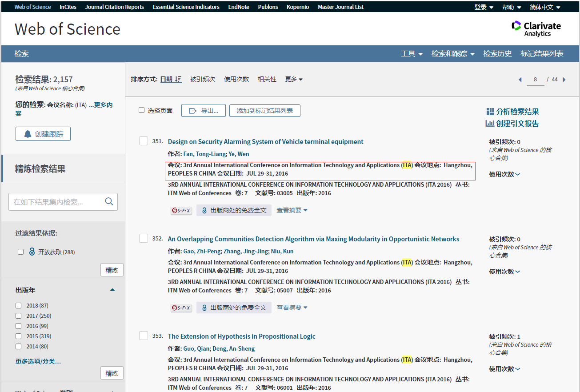The width and height of the screenshot is (580, 392).
Task: Open Publons in top bar
Action: coord(268,7)
